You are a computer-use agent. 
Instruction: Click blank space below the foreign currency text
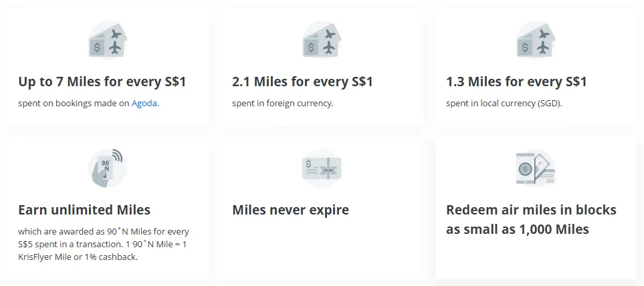[x=322, y=117]
